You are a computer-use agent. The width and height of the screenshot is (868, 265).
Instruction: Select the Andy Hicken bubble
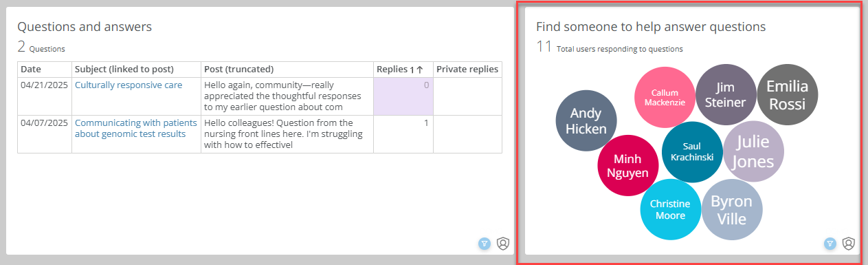tap(586, 120)
